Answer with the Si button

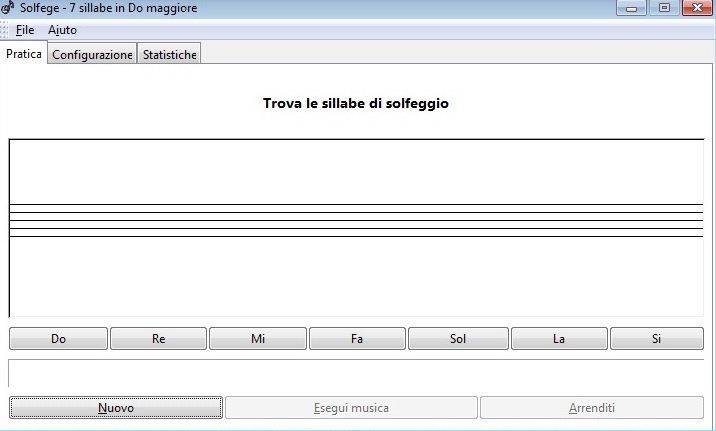[657, 339]
